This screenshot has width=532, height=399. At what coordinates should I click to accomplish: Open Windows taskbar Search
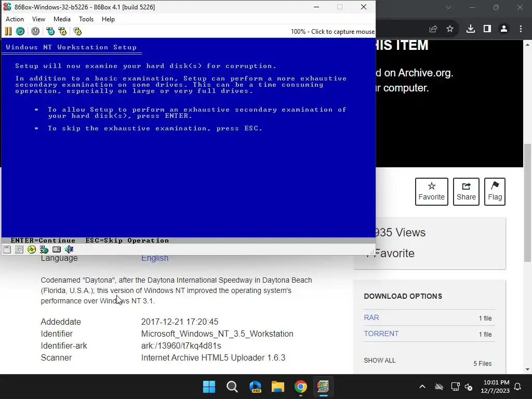tap(232, 387)
